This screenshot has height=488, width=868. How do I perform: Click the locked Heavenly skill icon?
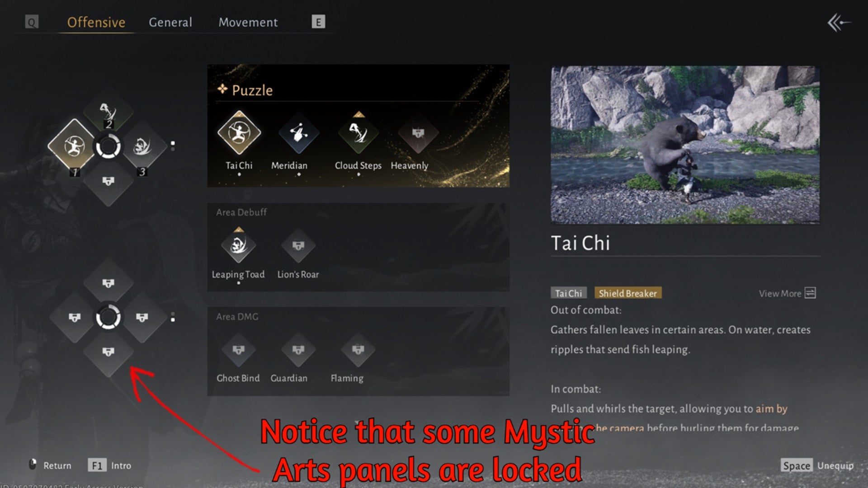pos(418,133)
